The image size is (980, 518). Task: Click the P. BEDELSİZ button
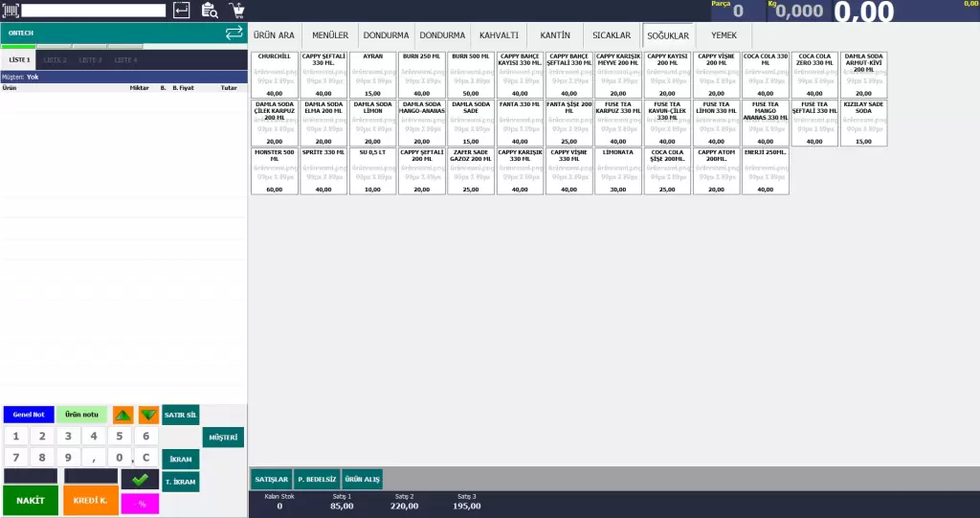pyautogui.click(x=317, y=479)
